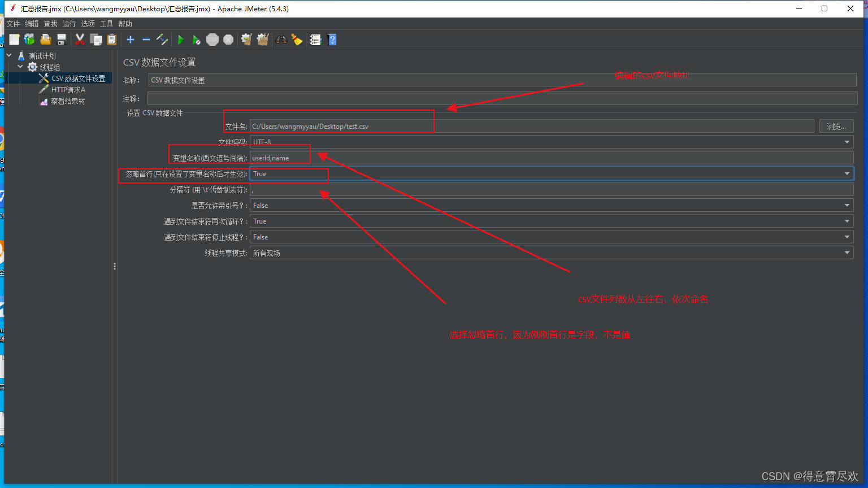Collapse all nodes with minus icon
This screenshot has height=488, width=868.
click(146, 40)
